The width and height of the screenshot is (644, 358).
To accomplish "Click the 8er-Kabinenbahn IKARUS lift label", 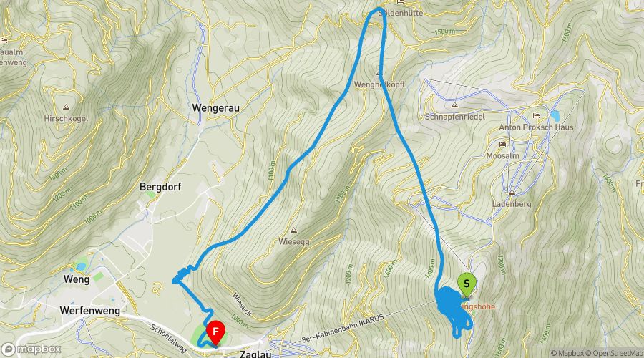I will tap(343, 329).
